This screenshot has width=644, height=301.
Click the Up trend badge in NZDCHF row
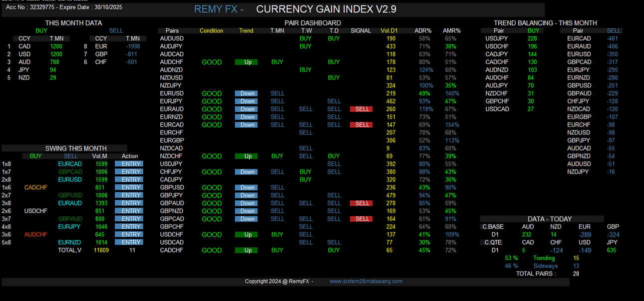246,156
